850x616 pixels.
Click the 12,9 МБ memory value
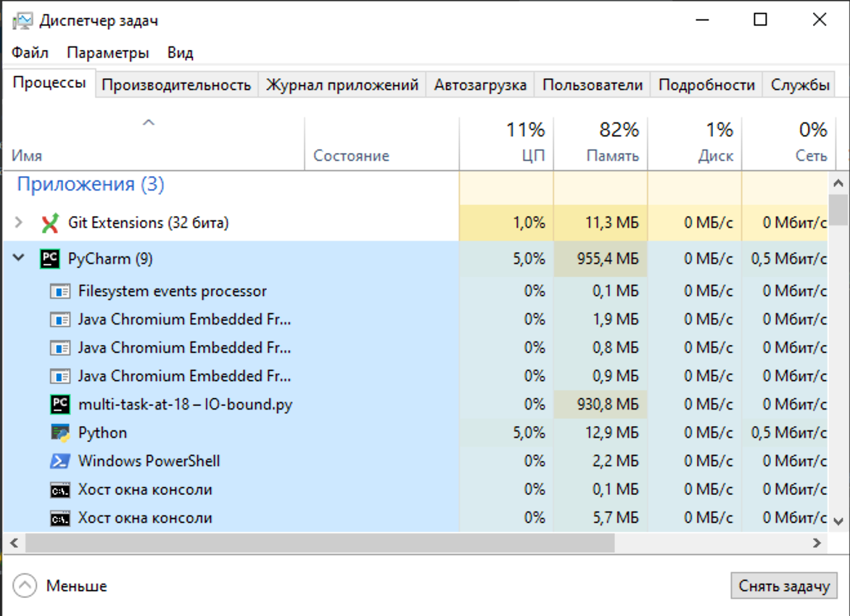coord(611,433)
